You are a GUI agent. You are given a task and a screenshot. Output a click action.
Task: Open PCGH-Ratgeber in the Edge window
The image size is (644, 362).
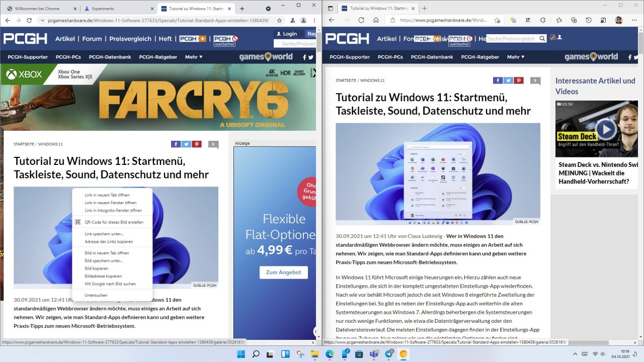(x=480, y=57)
